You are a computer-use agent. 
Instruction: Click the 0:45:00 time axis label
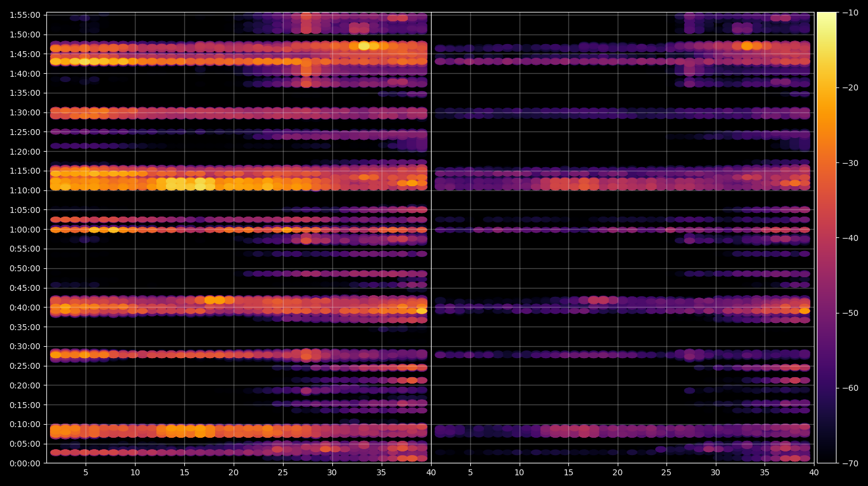25,288
